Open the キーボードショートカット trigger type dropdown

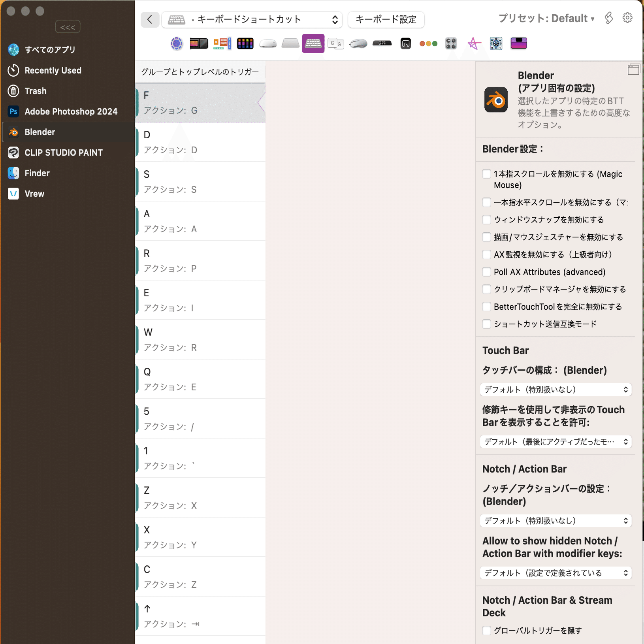(x=252, y=19)
